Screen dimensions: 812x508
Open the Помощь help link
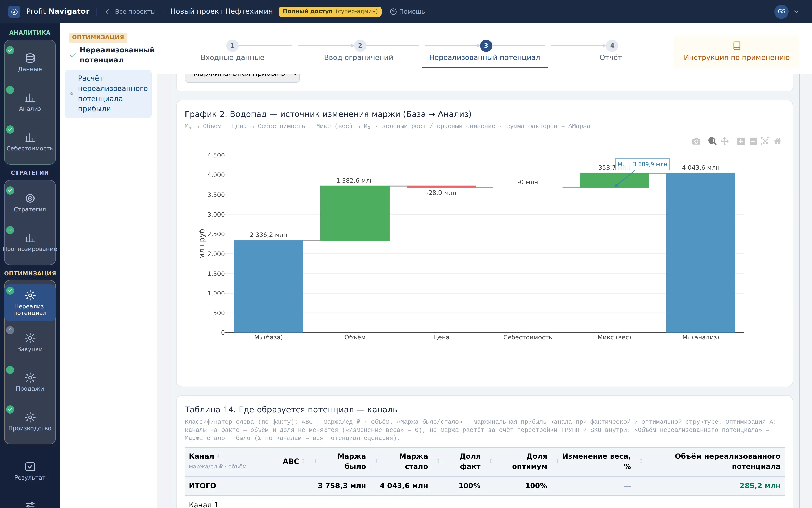click(407, 12)
